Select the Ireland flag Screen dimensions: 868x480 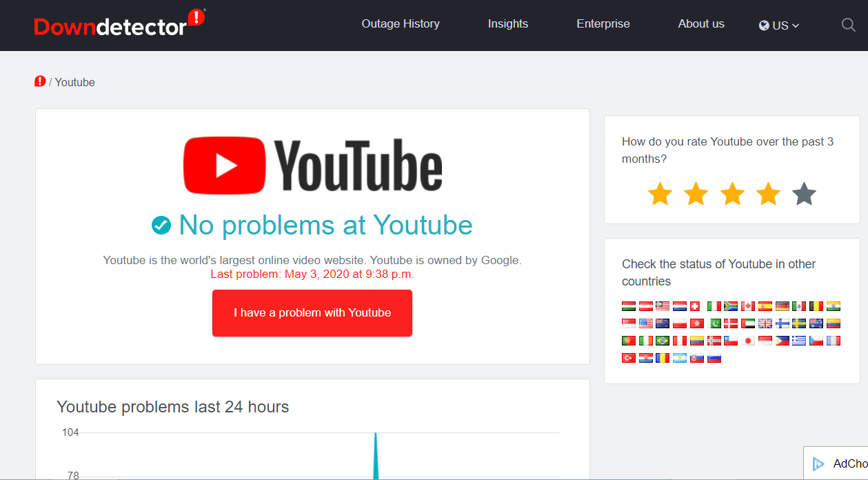pyautogui.click(x=646, y=341)
